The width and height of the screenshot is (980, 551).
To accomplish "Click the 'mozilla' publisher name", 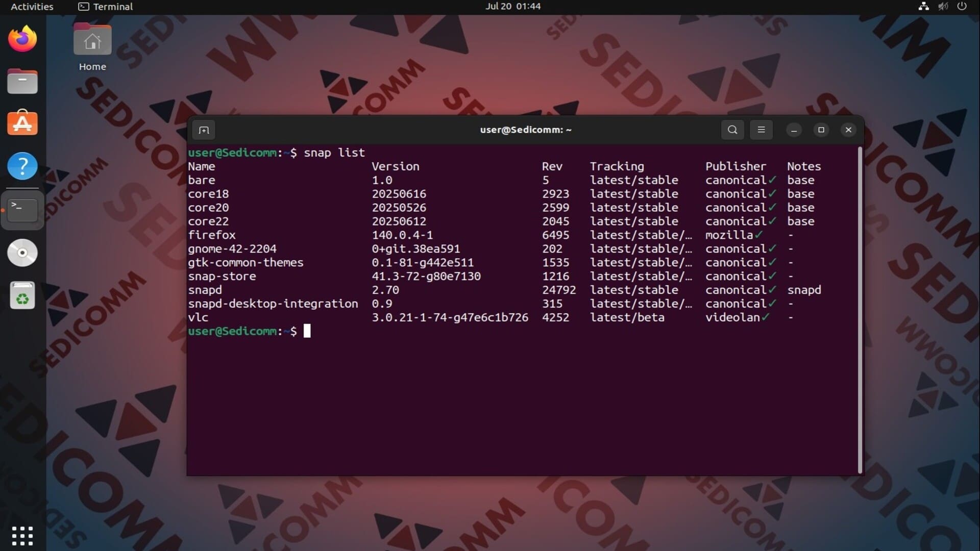I will point(729,235).
